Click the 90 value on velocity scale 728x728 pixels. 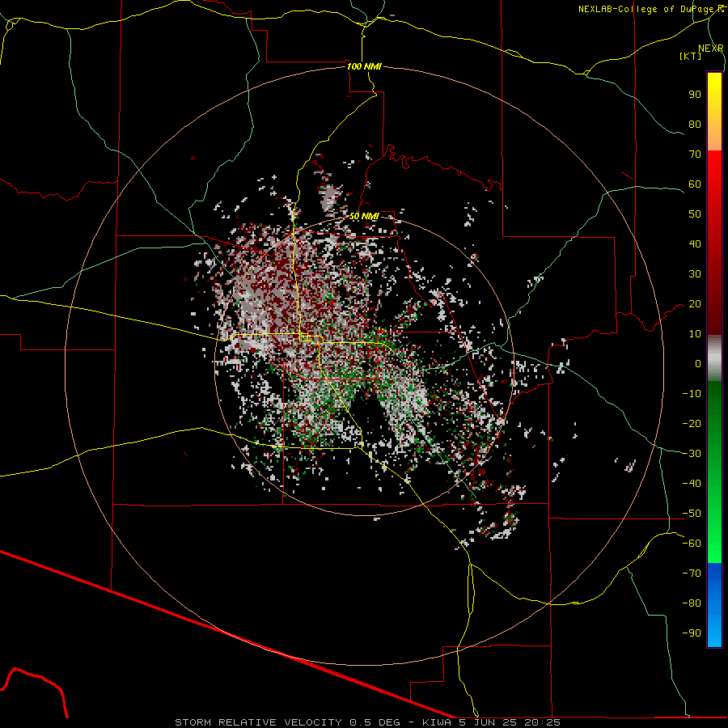(x=695, y=95)
